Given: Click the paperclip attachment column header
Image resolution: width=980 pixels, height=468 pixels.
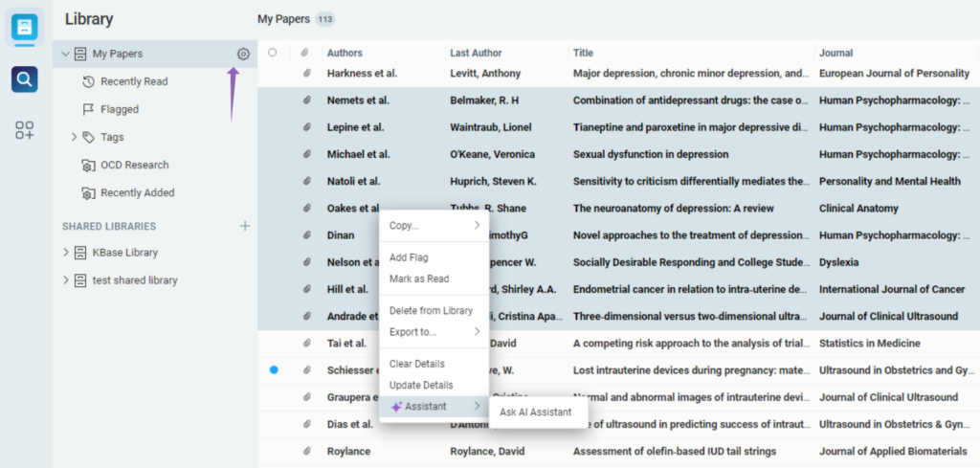Looking at the screenshot, I should point(305,54).
